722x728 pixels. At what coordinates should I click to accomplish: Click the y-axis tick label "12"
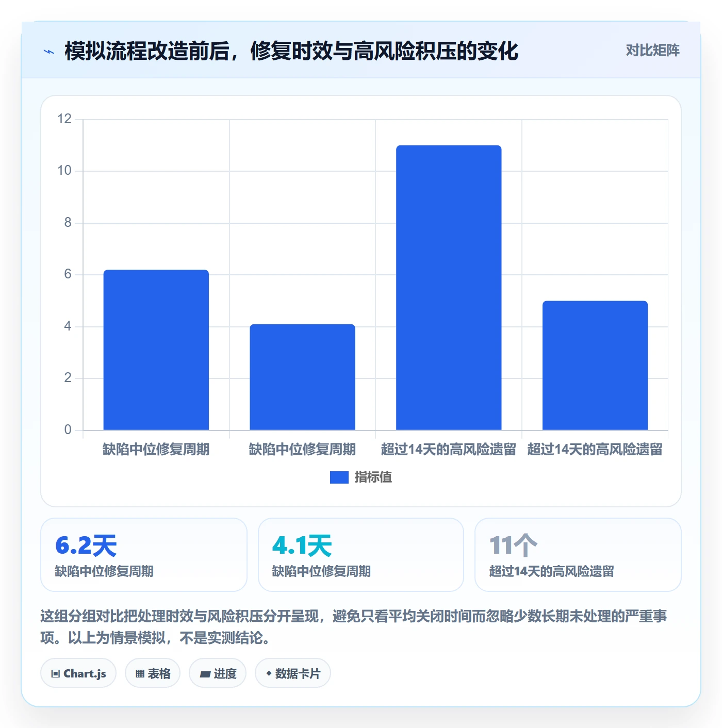pos(64,119)
